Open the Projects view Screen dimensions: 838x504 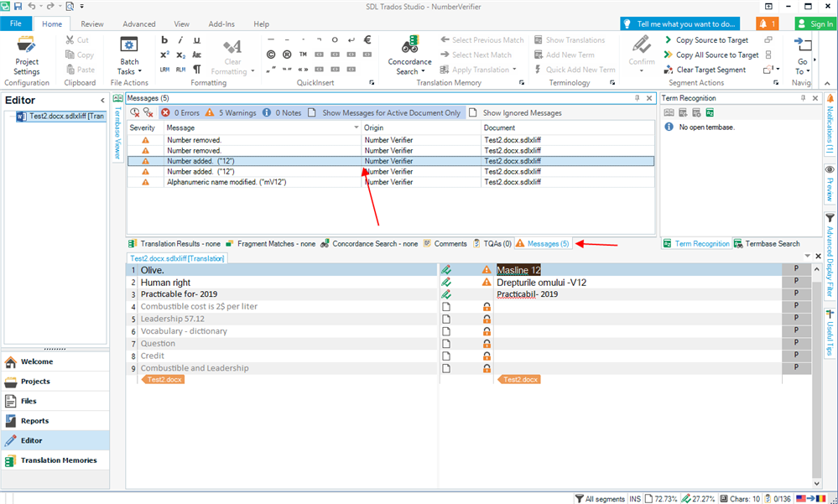click(55, 382)
